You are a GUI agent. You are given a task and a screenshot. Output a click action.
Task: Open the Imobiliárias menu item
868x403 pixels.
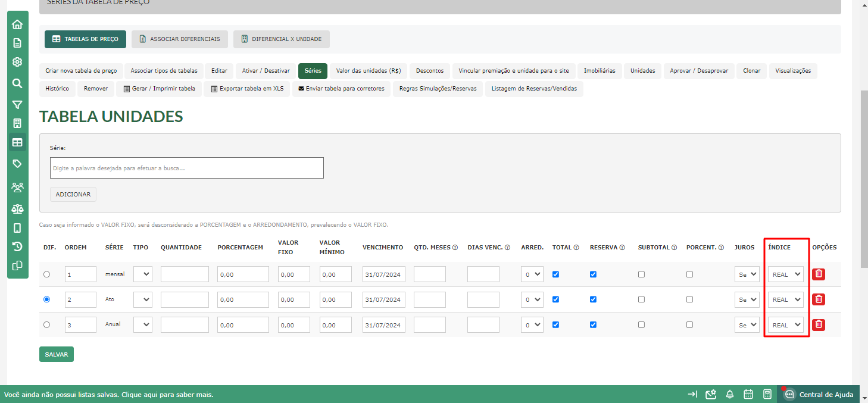[x=600, y=71]
